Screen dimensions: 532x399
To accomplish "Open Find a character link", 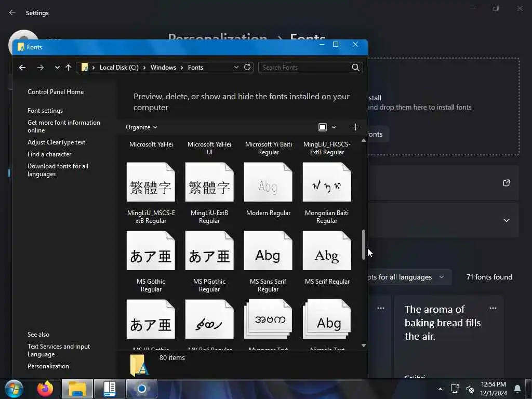I will pos(49,154).
